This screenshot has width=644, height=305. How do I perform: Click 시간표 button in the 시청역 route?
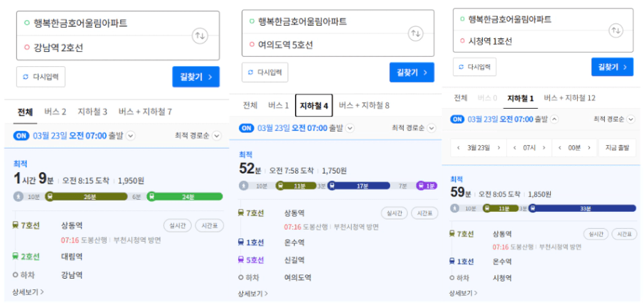624,234
